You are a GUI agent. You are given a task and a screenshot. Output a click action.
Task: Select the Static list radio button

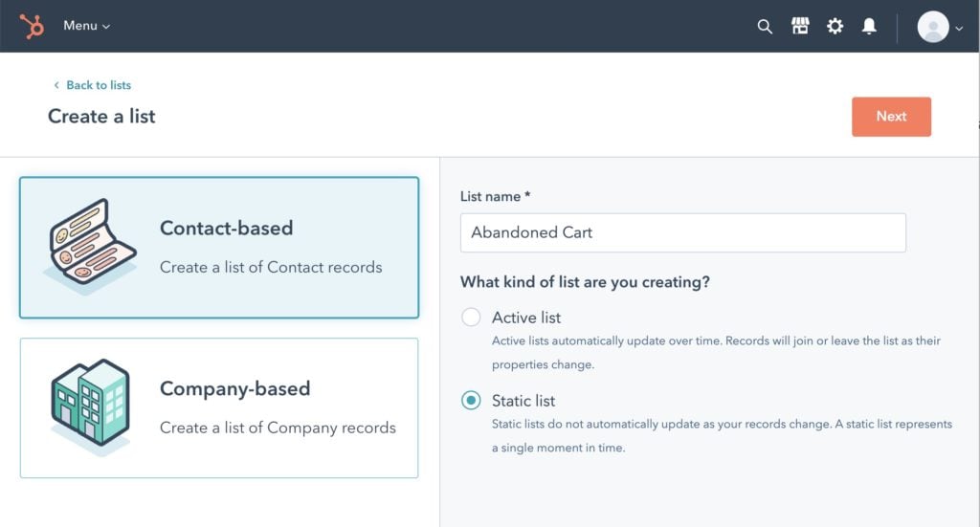(x=471, y=400)
